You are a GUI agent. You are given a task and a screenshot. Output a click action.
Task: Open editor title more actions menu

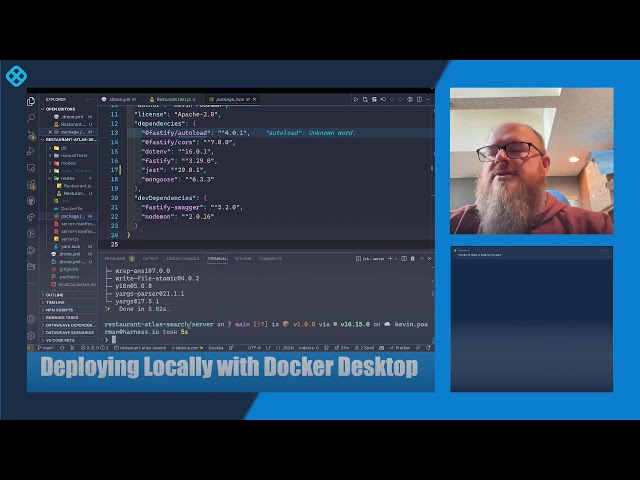(428, 99)
